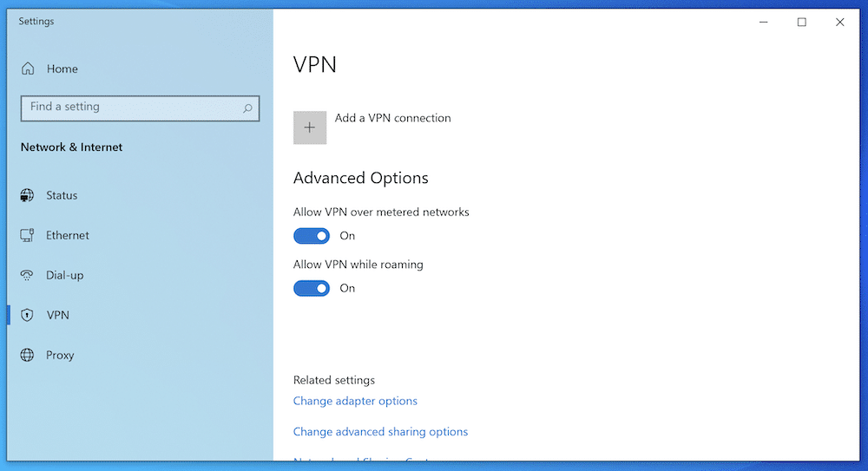Click the VPN page title
Screen dimensions: 868x471
(315, 65)
